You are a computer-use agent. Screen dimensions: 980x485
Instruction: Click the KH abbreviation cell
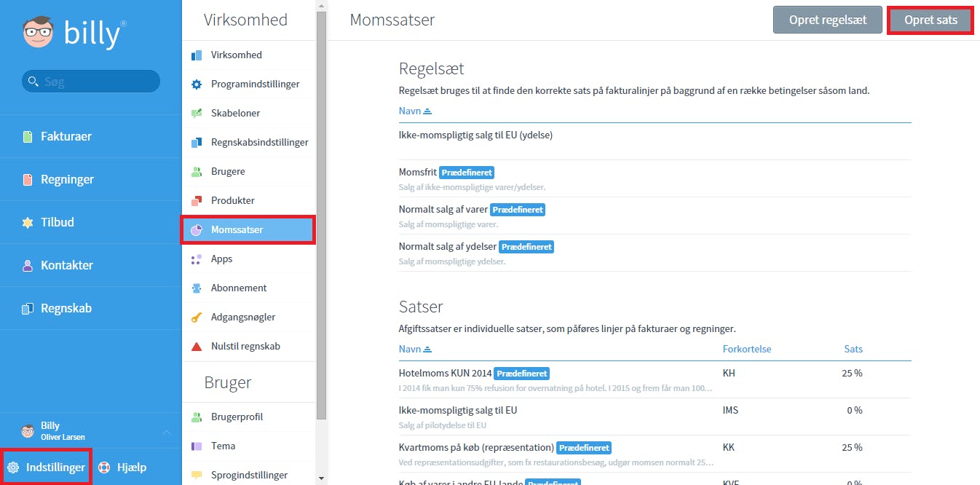tap(729, 373)
